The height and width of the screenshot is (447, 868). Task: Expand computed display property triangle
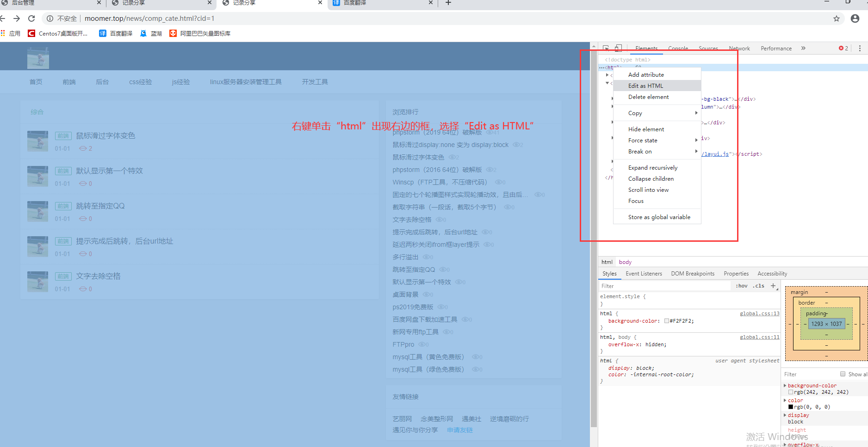click(785, 415)
